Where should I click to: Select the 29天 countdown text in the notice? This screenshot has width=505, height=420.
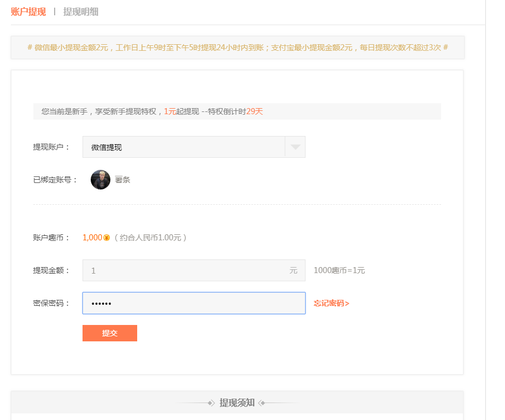(x=255, y=111)
